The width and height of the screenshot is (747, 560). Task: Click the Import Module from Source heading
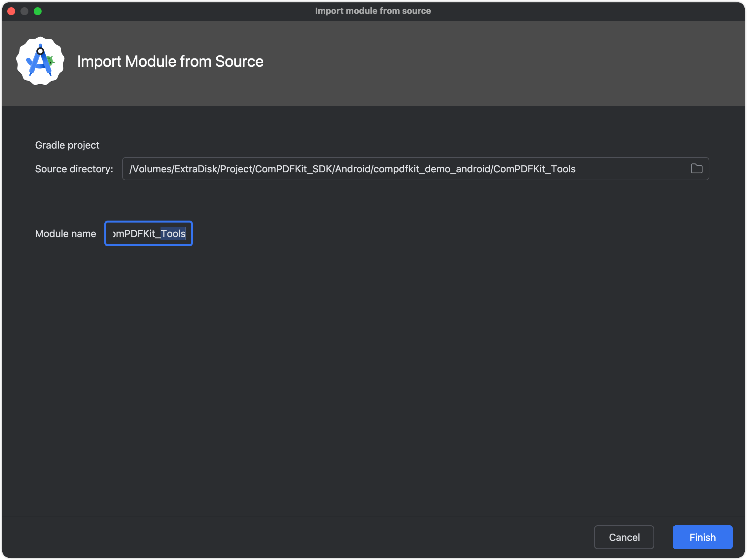click(x=170, y=61)
